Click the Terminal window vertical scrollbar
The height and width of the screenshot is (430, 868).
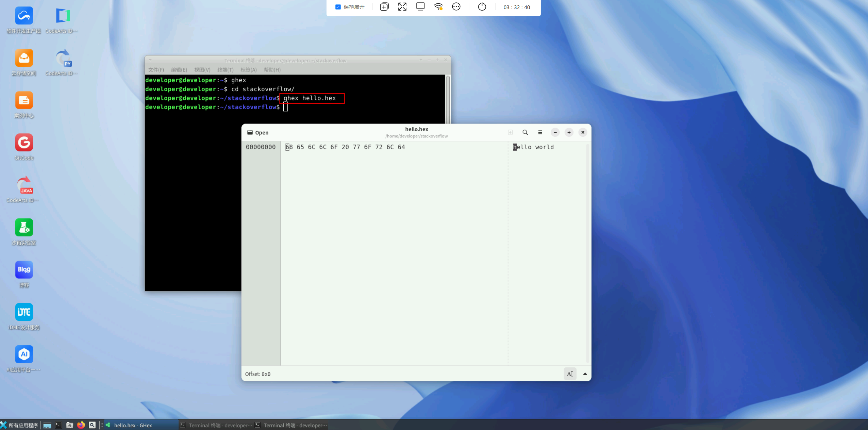[448, 99]
